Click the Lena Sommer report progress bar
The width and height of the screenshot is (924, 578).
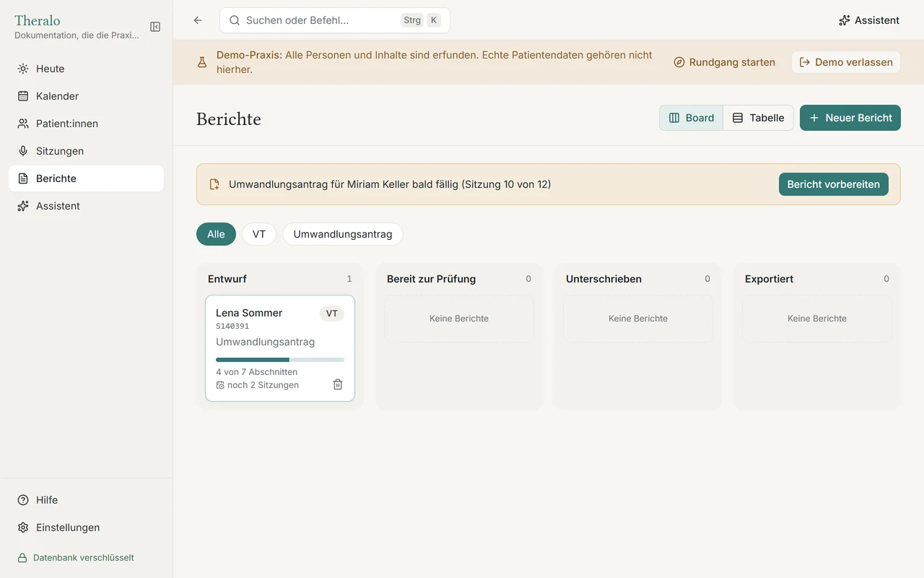pyautogui.click(x=280, y=359)
